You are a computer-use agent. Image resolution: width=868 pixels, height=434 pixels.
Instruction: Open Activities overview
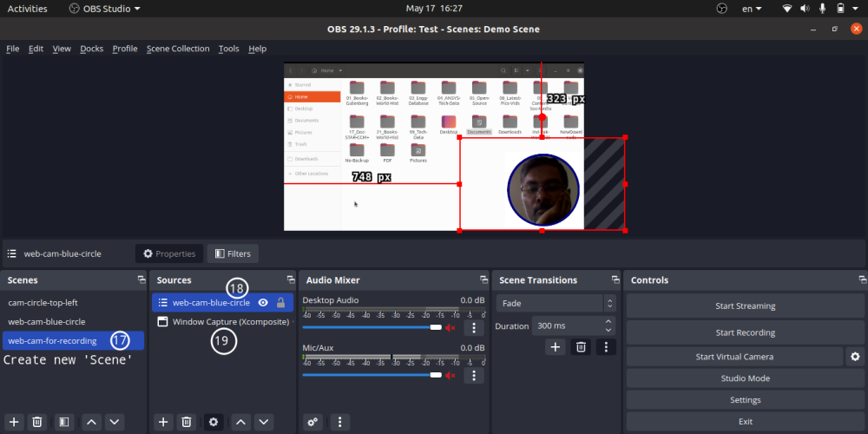27,9
